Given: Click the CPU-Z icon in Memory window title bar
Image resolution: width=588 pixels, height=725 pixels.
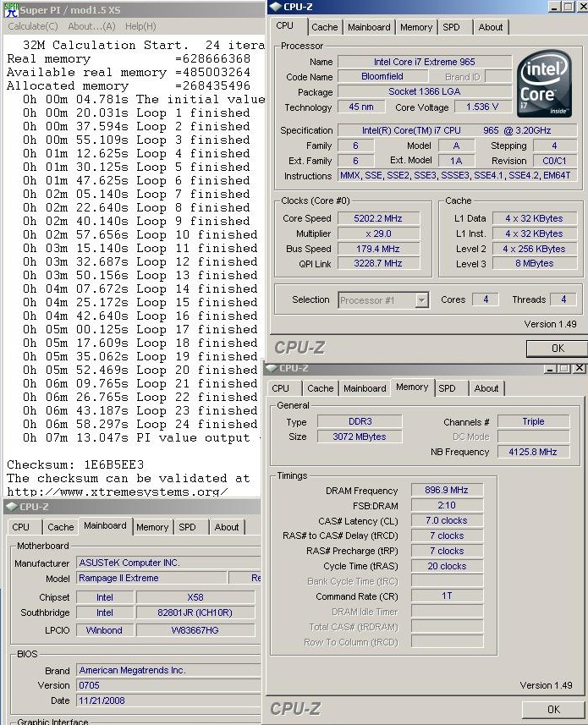Looking at the screenshot, I should pyautogui.click(x=271, y=368).
